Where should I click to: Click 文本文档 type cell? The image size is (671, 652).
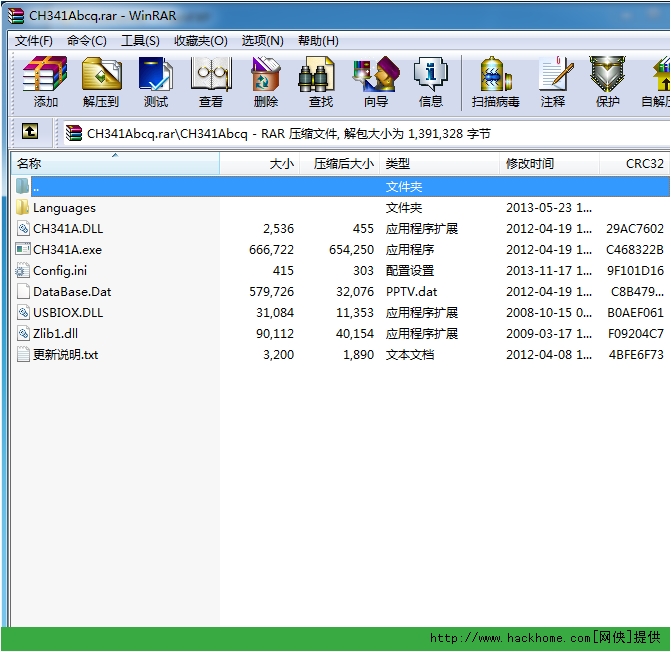click(410, 354)
